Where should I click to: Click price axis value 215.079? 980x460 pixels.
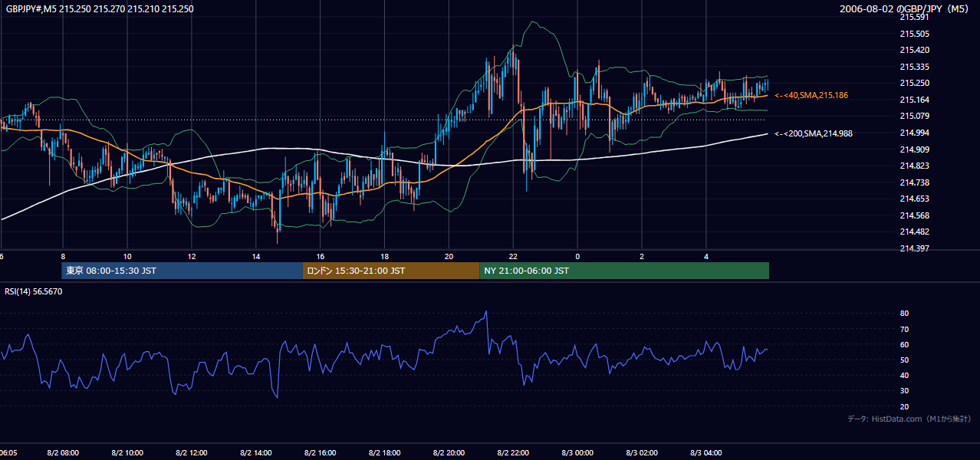click(914, 116)
